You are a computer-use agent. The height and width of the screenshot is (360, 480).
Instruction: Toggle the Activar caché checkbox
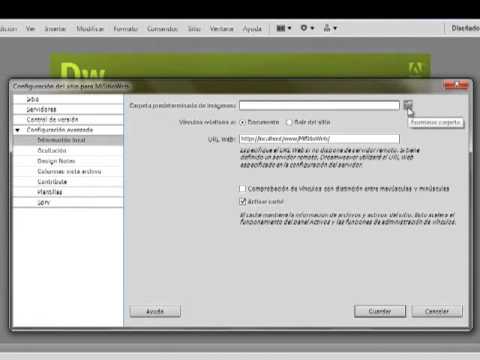pyautogui.click(x=243, y=201)
